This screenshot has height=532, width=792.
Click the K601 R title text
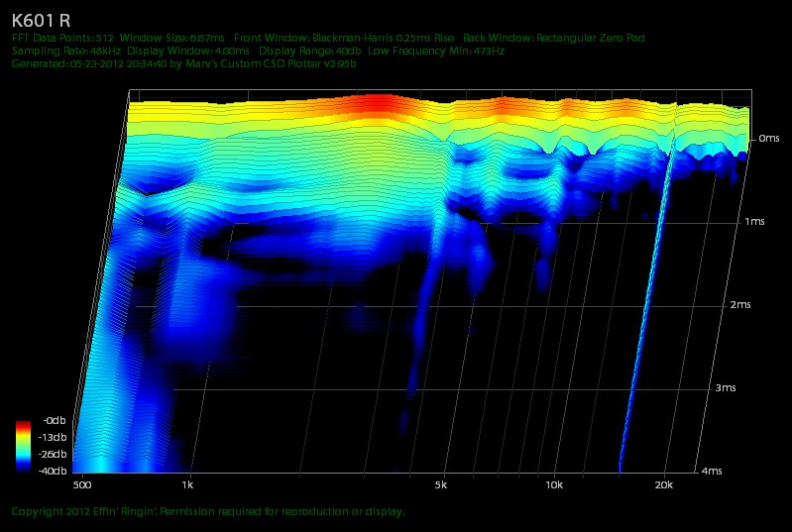[41, 21]
